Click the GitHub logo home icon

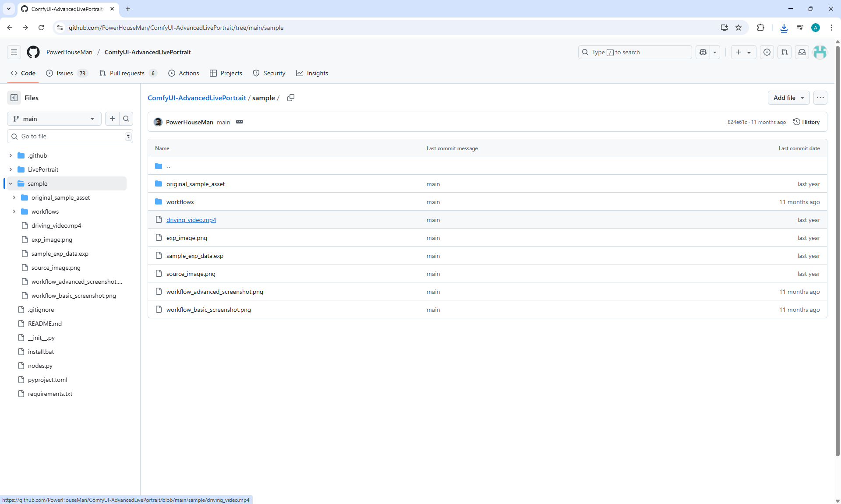(33, 52)
